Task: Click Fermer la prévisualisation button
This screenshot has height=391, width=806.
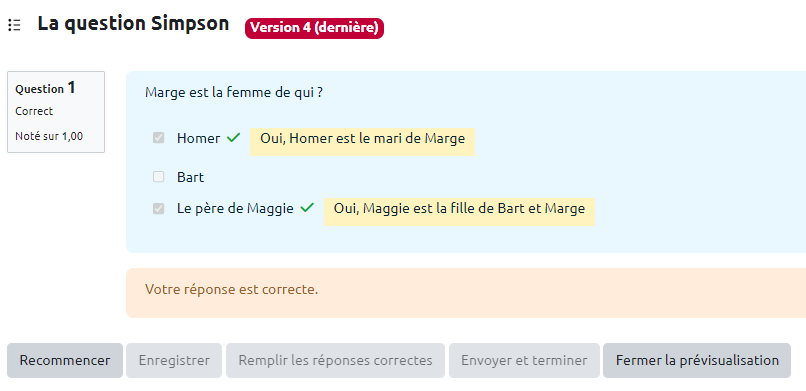Action: [x=697, y=360]
